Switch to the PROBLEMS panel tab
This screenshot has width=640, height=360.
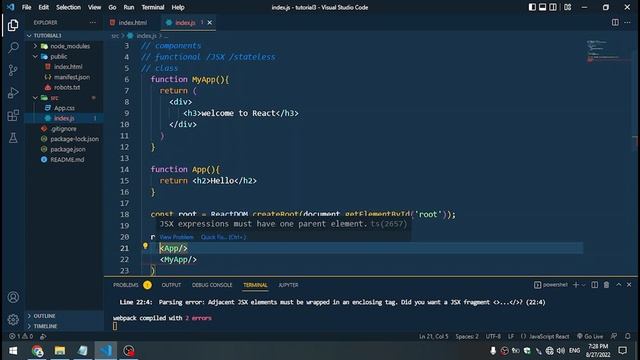click(x=126, y=285)
